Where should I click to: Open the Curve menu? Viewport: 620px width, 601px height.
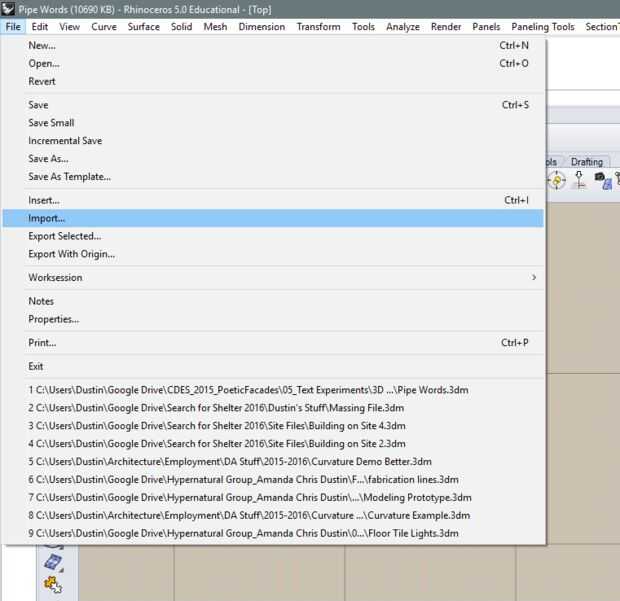(x=104, y=27)
